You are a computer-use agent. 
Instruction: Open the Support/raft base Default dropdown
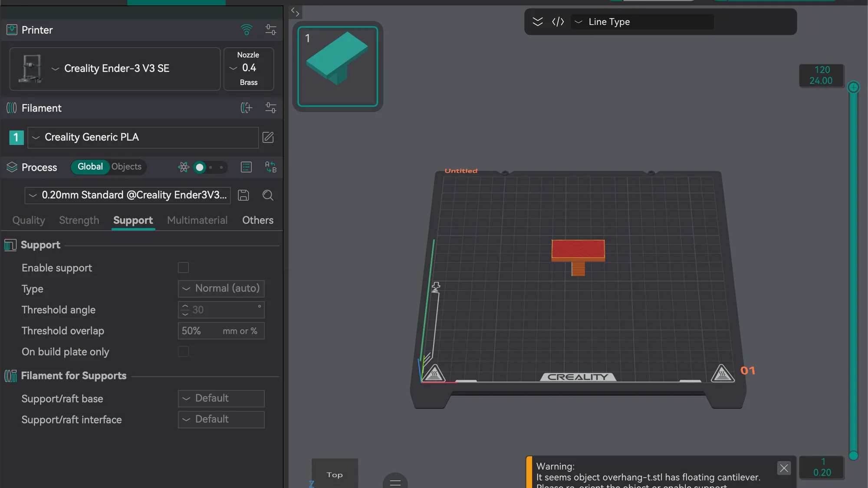click(x=221, y=398)
